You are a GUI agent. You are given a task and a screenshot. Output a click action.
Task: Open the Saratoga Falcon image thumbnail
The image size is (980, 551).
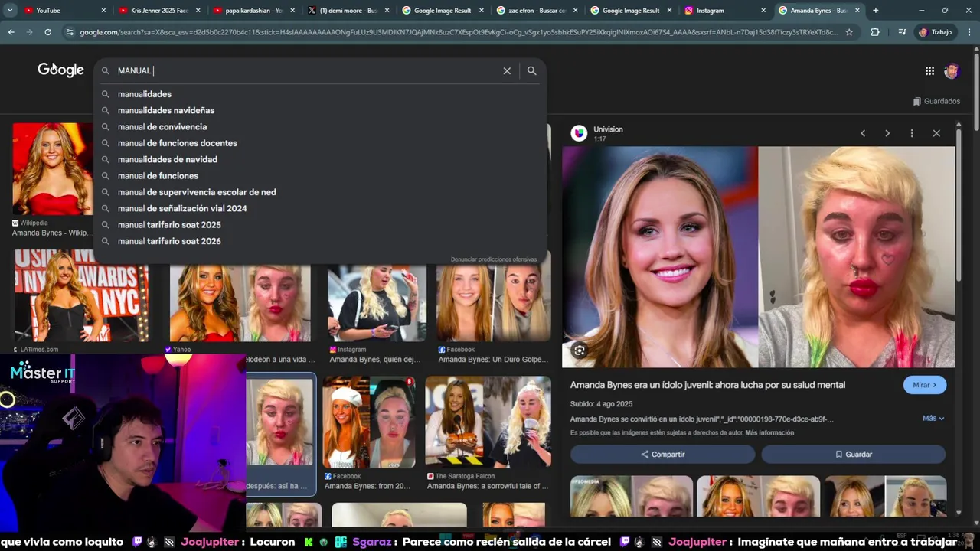(488, 422)
